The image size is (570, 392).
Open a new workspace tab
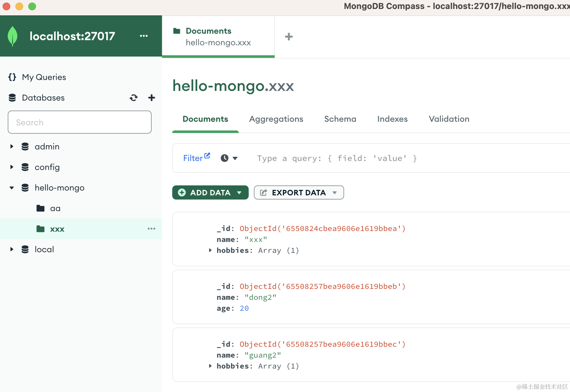coord(289,37)
